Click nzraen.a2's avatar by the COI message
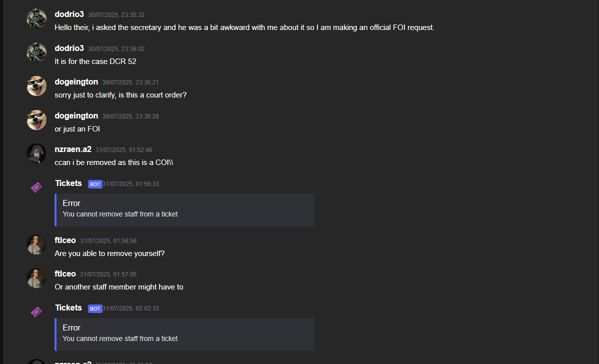Image resolution: width=599 pixels, height=364 pixels. 36,153
